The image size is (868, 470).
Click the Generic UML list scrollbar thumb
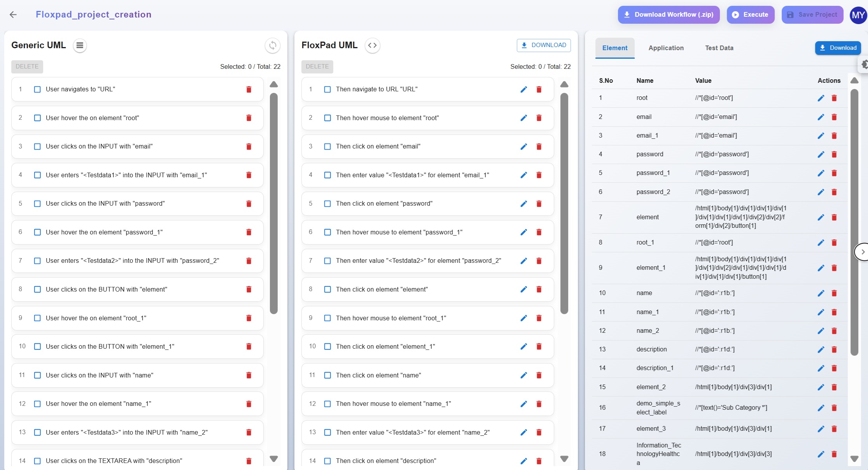(274, 203)
